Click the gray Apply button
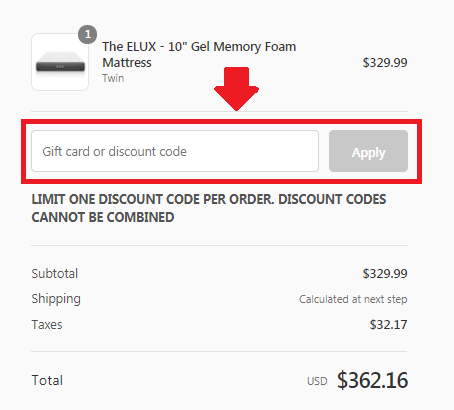Screen dimensions: 454x410 (368, 151)
